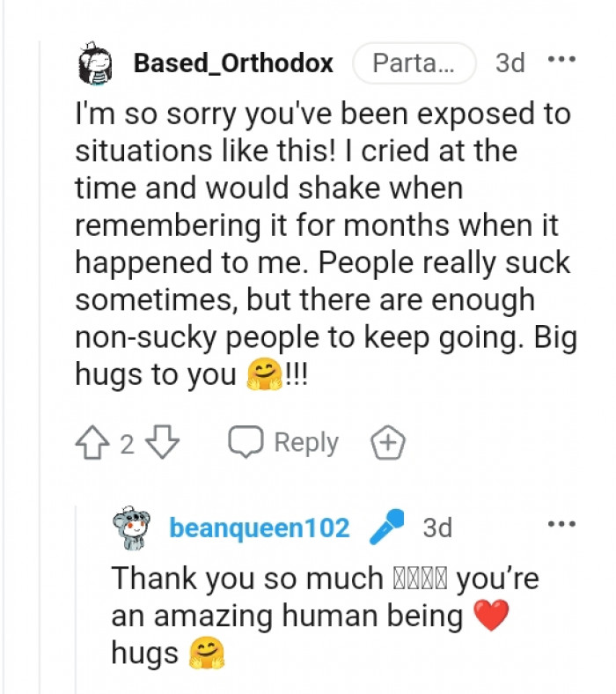Image resolution: width=616 pixels, height=694 pixels.
Task: Tap the "Parta..." user flair badge
Action: (414, 63)
